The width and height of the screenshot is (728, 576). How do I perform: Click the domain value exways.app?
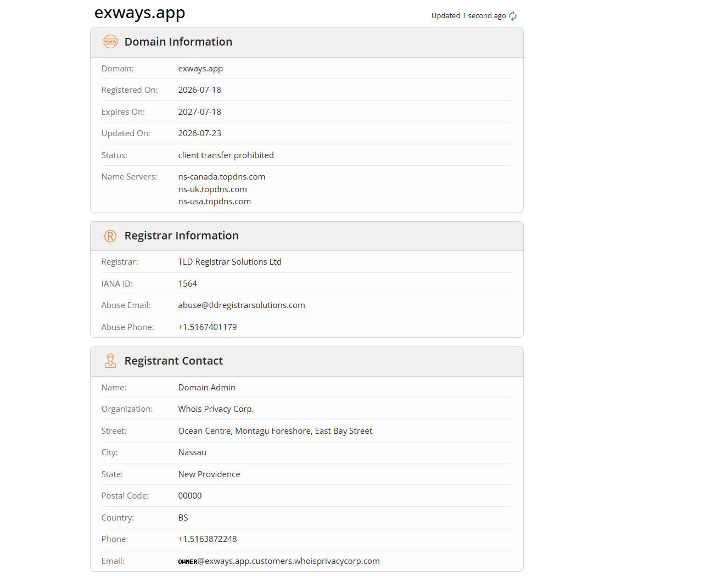point(200,69)
